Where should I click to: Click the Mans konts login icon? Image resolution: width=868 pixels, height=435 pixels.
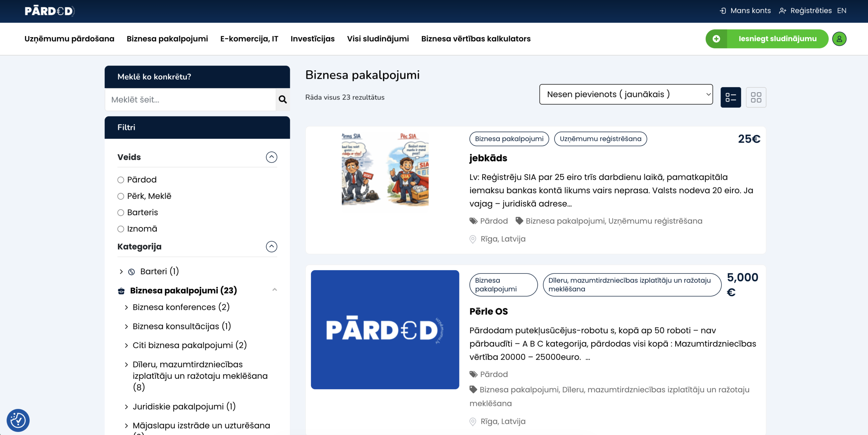723,11
